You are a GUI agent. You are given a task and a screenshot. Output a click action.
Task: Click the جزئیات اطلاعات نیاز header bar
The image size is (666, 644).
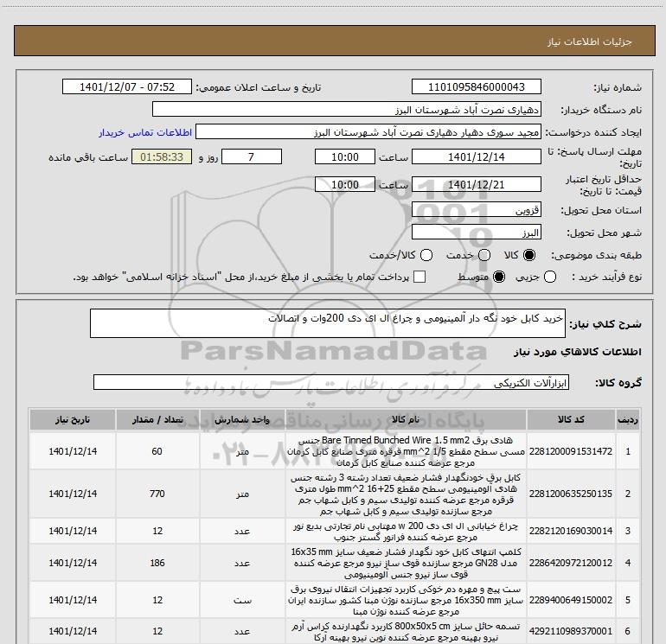point(334,41)
